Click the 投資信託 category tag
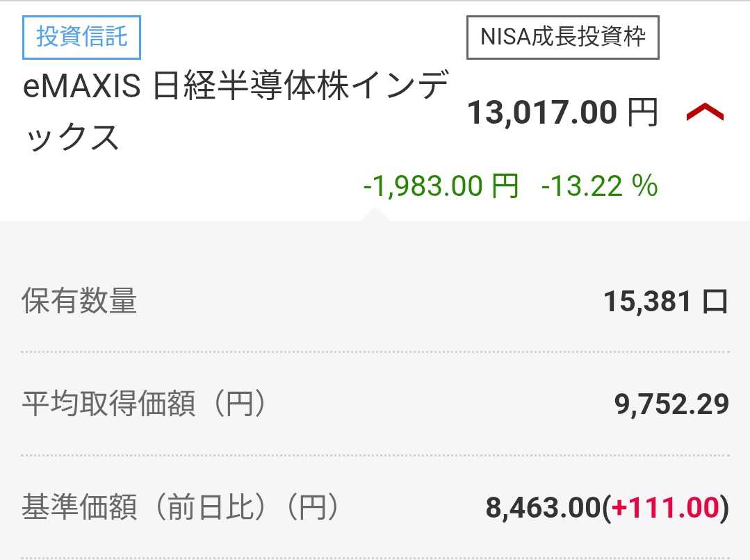This screenshot has height=560, width=750. click(x=81, y=36)
